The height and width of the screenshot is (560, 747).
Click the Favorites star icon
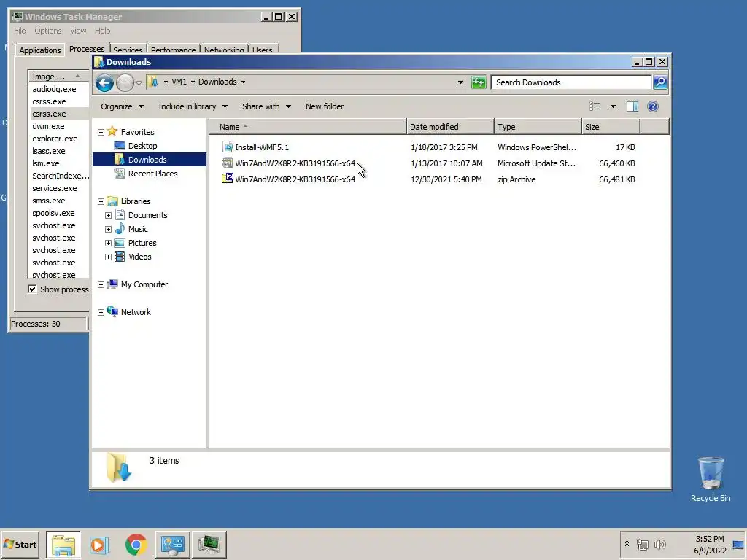[112, 131]
